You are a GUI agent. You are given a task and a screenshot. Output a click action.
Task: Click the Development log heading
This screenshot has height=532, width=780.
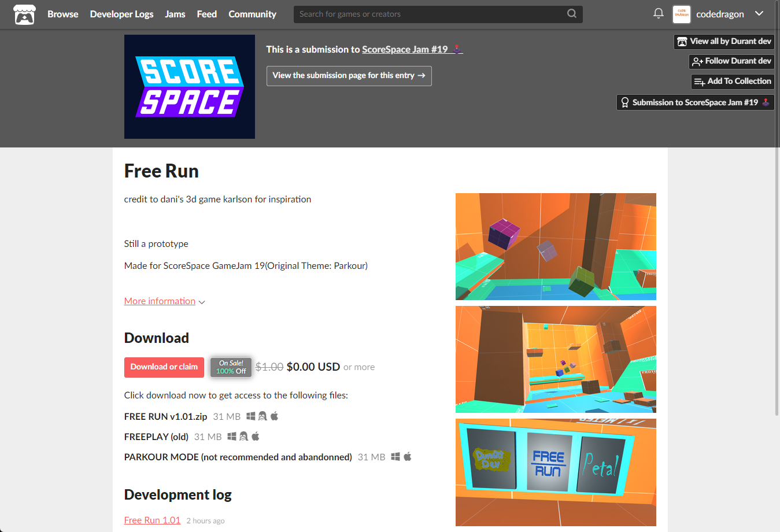point(178,494)
